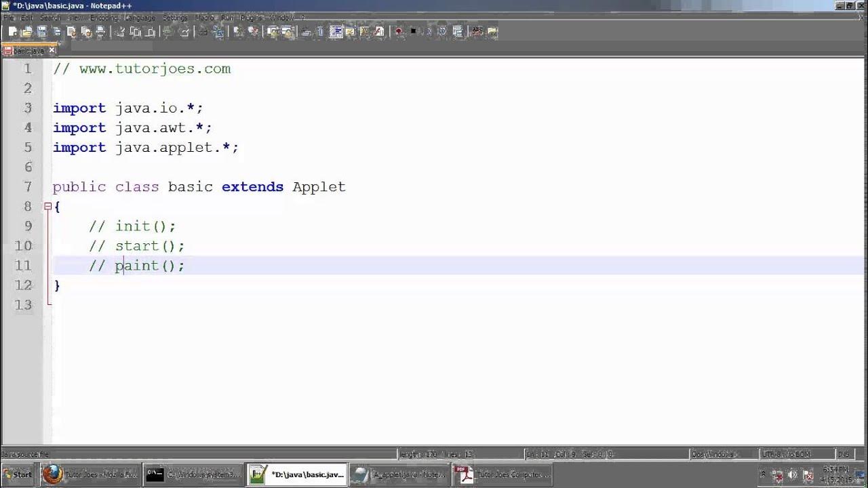Click the volume speaker tray icon
The image size is (868, 488).
[792, 474]
